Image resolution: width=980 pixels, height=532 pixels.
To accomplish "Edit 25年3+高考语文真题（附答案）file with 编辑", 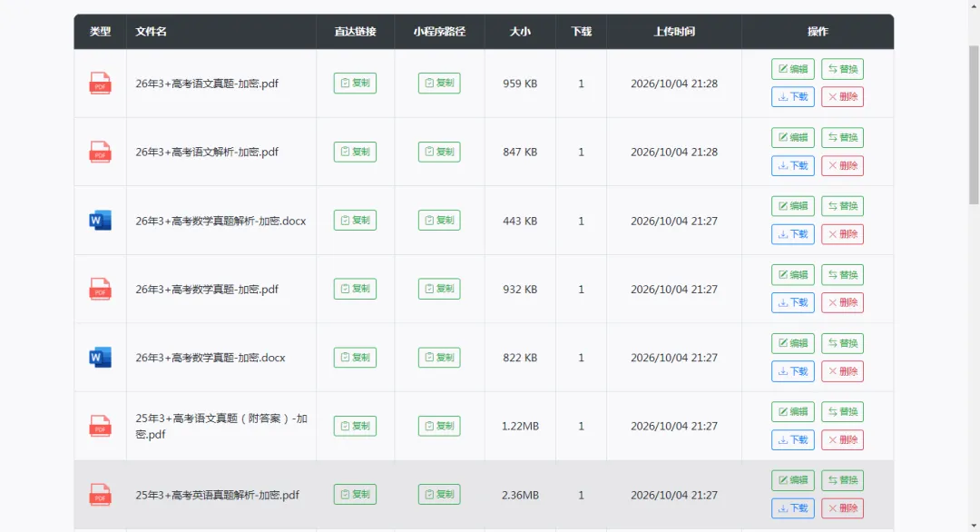I will [792, 412].
